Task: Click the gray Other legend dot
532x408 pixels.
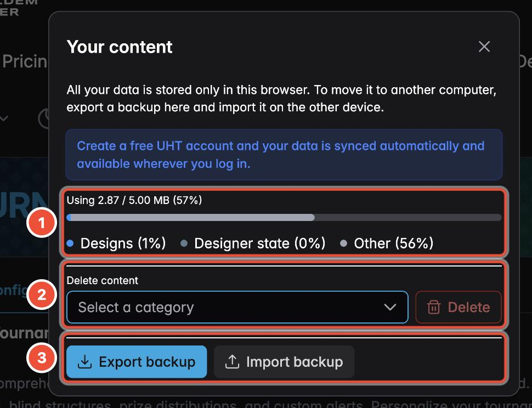Action: (343, 243)
